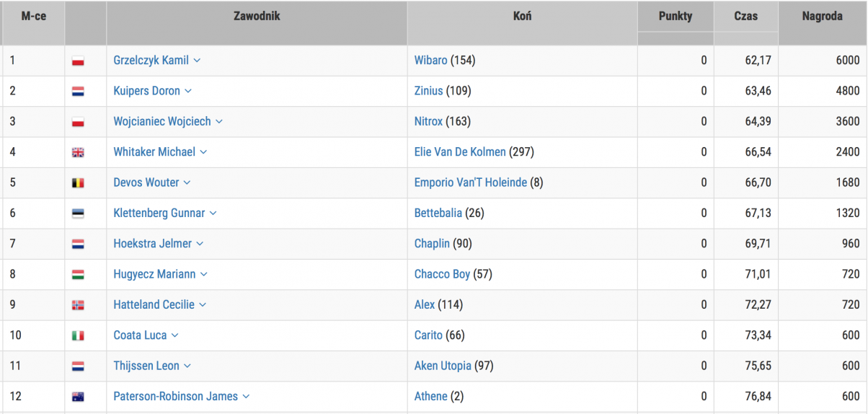Click the Estonian flag beside Klettenberg Gunnar
The height and width of the screenshot is (414, 868).
point(78,213)
